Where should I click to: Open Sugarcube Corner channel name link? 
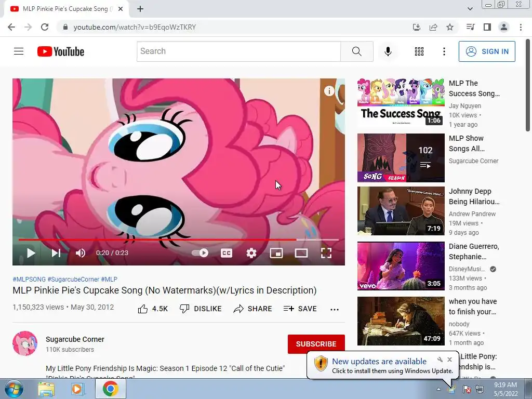pos(75,339)
